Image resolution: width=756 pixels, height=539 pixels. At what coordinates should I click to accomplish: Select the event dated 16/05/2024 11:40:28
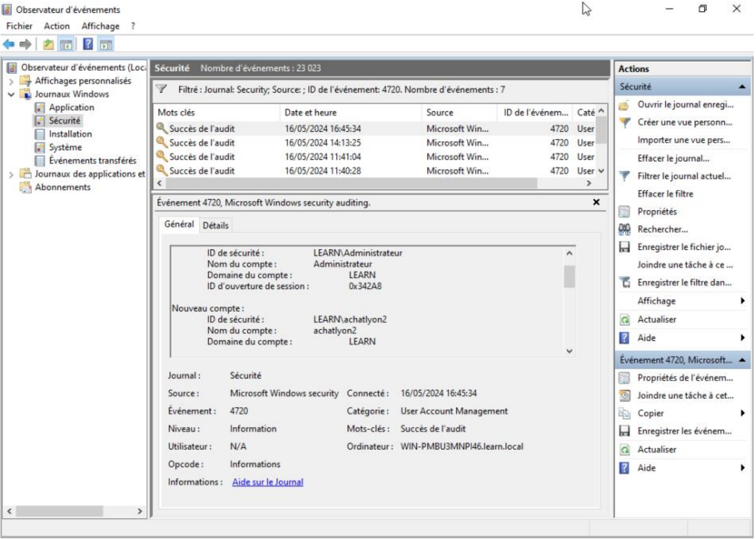tap(374, 171)
